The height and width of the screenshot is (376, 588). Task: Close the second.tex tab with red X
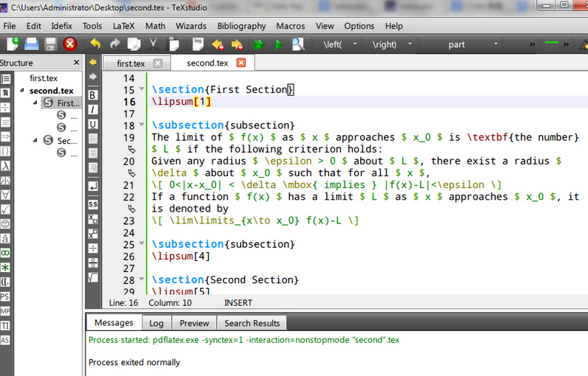pos(241,63)
